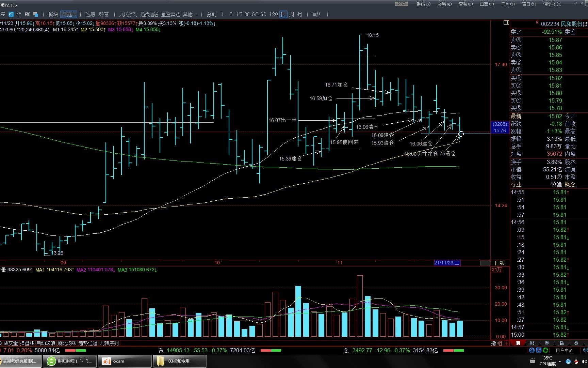588x368 pixels.
Task: Click the 选股 stock picker button
Action: point(91,14)
